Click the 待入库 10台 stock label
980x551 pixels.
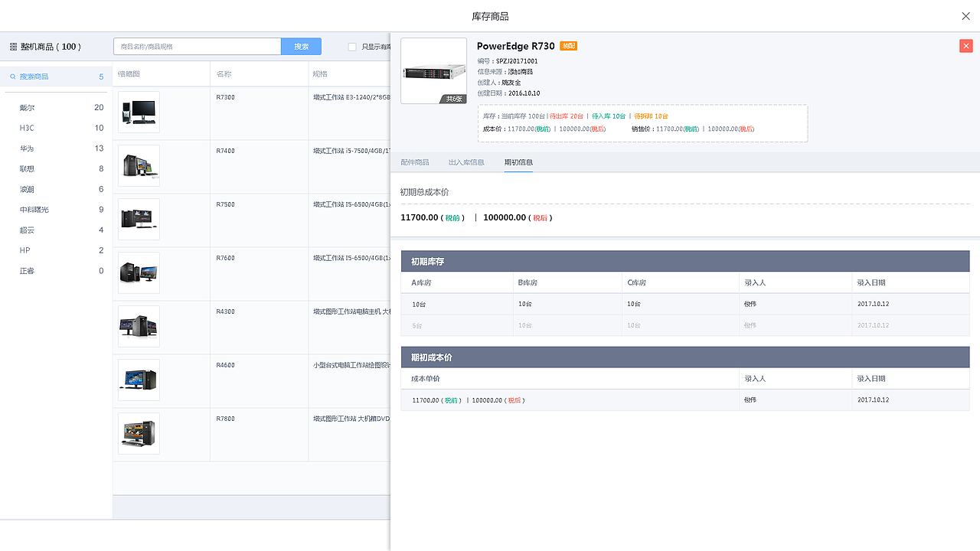click(609, 116)
